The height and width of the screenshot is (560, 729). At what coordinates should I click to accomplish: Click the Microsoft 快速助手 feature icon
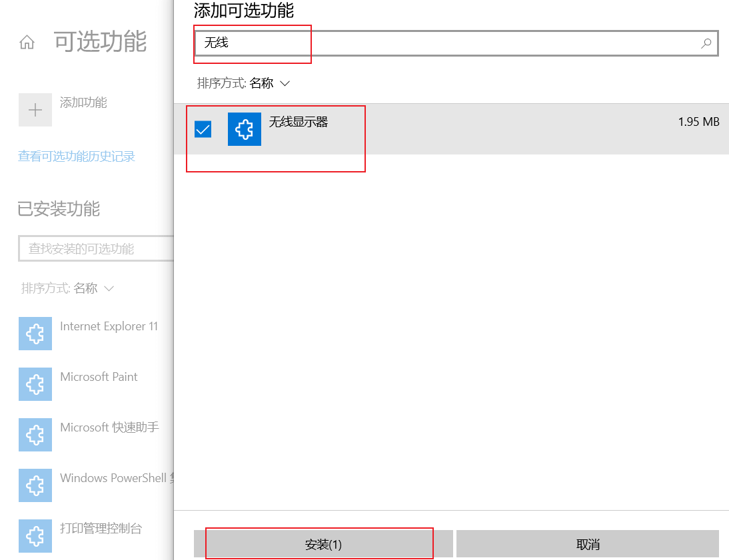point(35,435)
